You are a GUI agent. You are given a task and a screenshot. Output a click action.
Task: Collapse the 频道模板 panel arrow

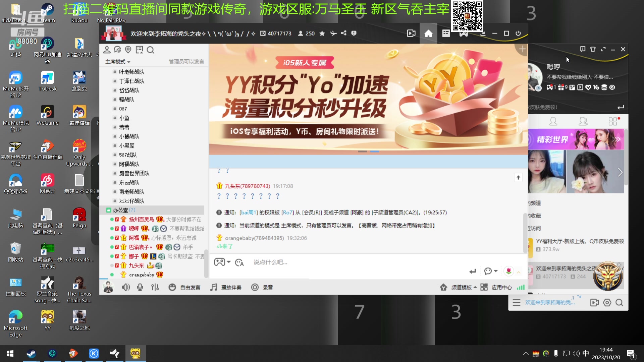[x=475, y=287]
